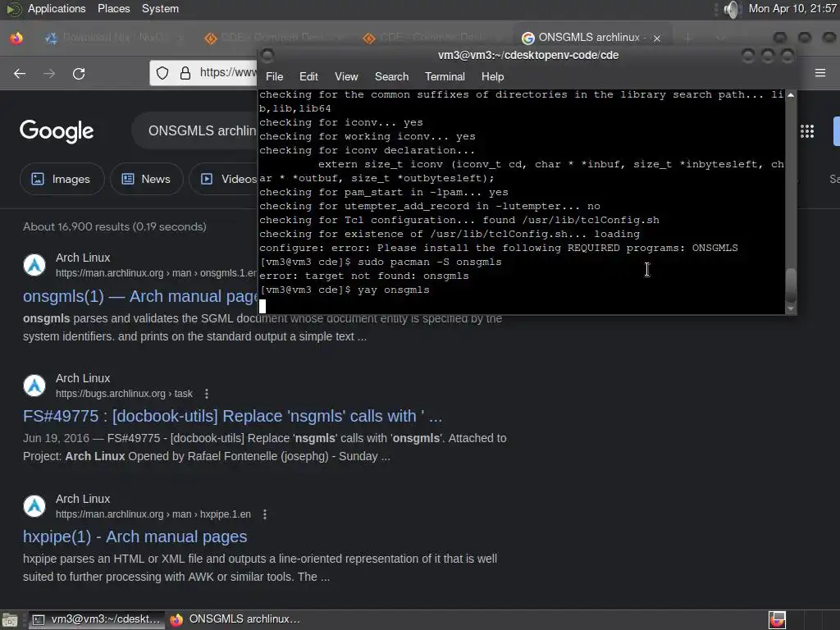The height and width of the screenshot is (630, 840).
Task: Click the terminal window menu icon
Action: (x=267, y=55)
